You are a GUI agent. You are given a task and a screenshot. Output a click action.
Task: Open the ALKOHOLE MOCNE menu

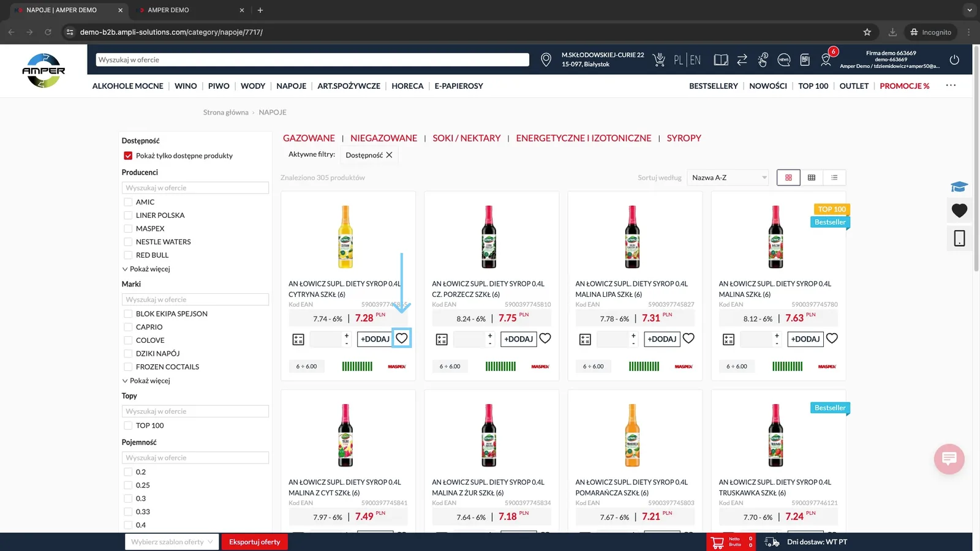(127, 86)
